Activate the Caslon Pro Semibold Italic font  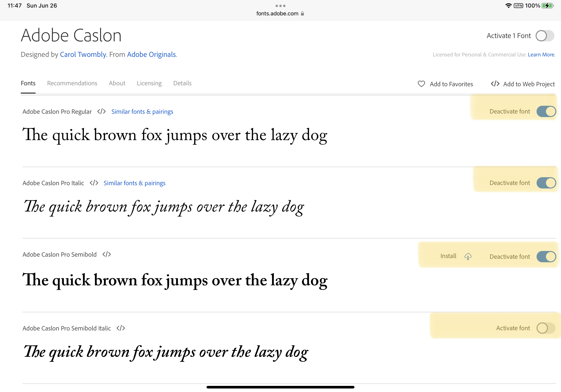pos(545,328)
